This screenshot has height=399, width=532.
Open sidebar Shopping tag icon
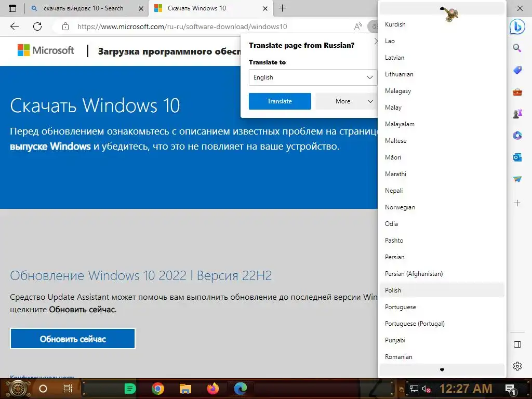517,70
